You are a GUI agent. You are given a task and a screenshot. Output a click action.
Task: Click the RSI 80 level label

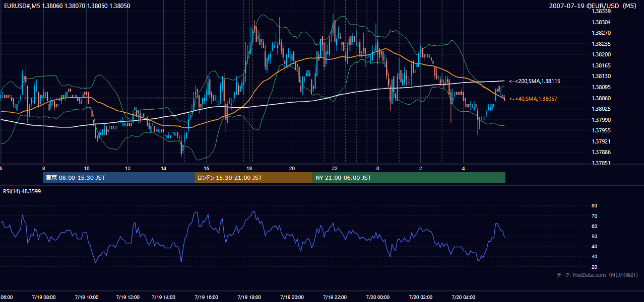click(x=594, y=206)
